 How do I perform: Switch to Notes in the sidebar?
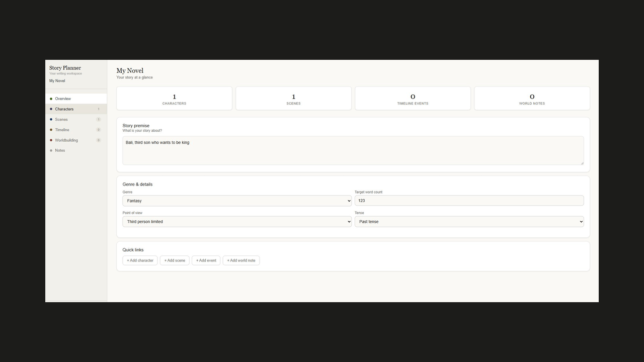tap(76, 150)
